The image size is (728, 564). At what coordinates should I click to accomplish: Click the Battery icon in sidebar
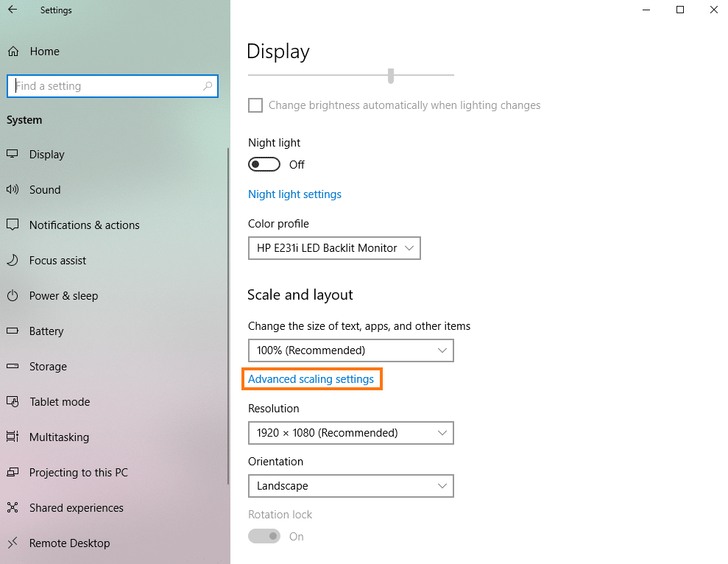13,331
